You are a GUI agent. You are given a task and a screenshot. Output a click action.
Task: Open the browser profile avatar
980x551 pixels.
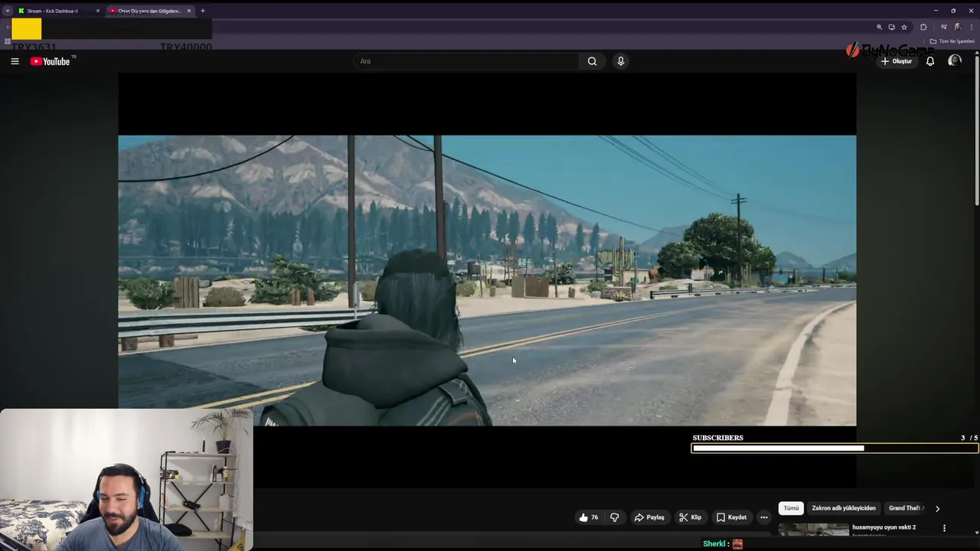point(957,27)
